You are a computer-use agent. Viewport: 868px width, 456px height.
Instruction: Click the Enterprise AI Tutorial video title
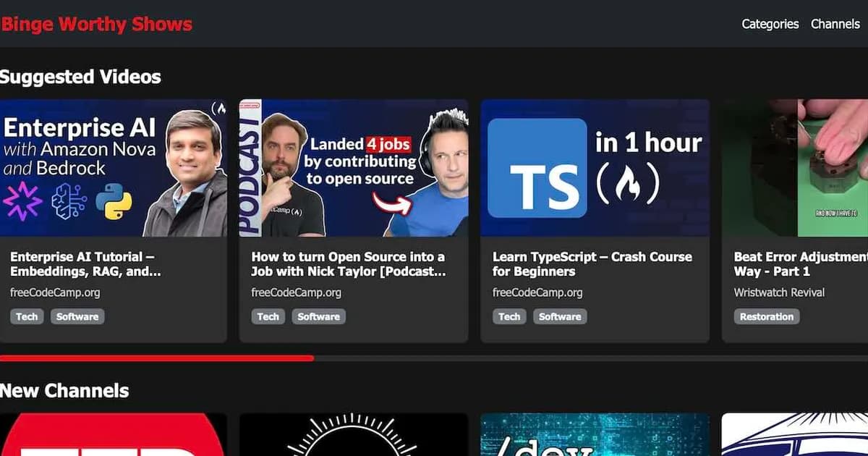(85, 264)
